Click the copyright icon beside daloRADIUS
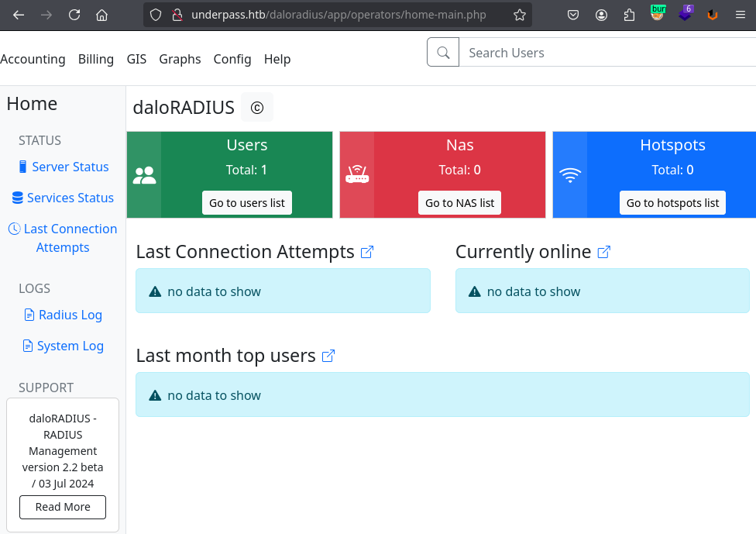The height and width of the screenshot is (534, 756). [x=257, y=108]
